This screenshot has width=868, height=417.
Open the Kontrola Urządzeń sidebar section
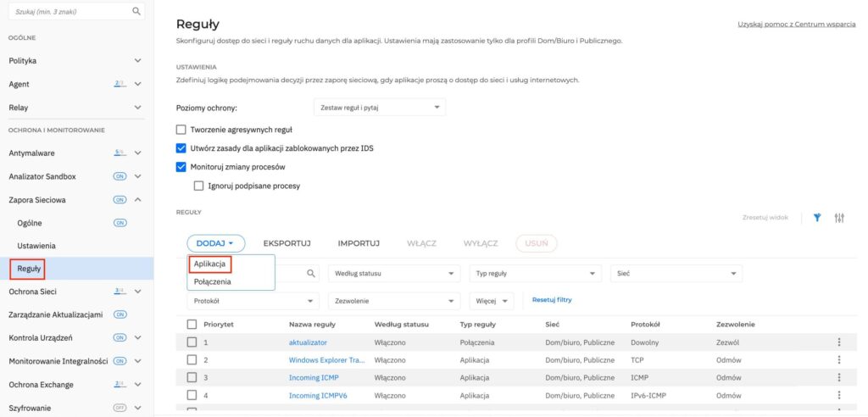41,338
